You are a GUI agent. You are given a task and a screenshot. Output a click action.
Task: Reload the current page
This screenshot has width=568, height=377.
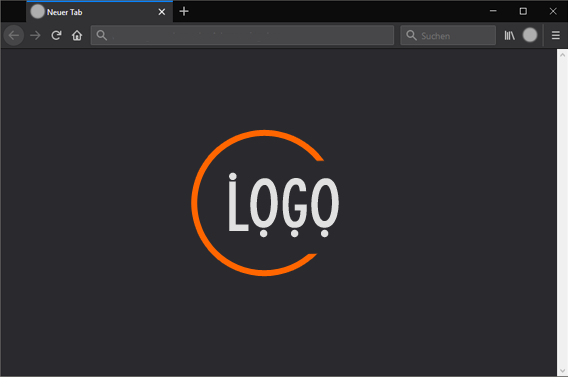56,35
